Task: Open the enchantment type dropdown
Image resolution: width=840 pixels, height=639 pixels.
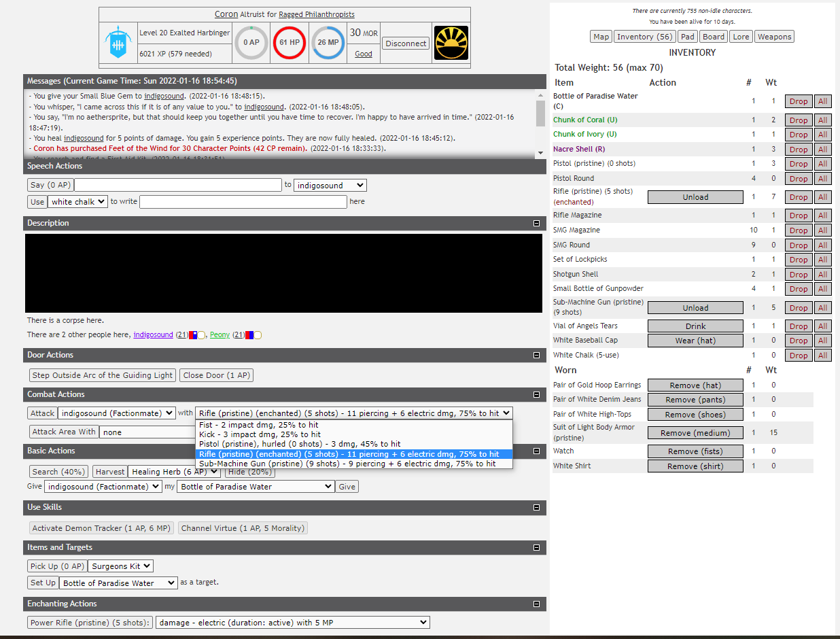Action: 293,623
